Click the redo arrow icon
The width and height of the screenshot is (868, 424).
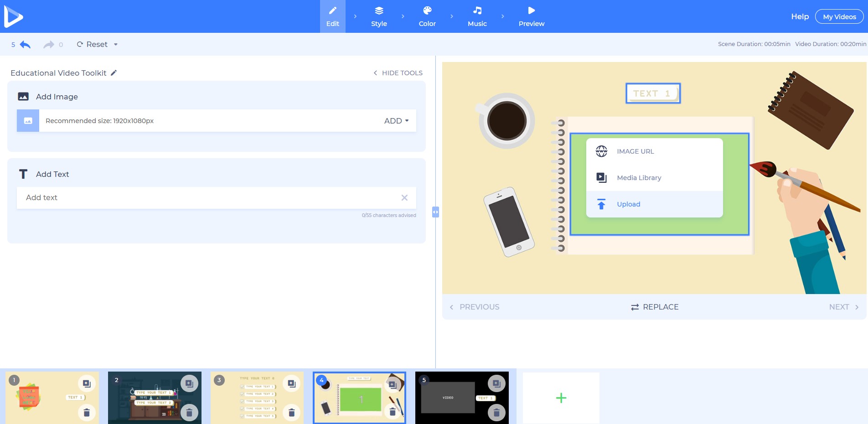click(x=48, y=44)
